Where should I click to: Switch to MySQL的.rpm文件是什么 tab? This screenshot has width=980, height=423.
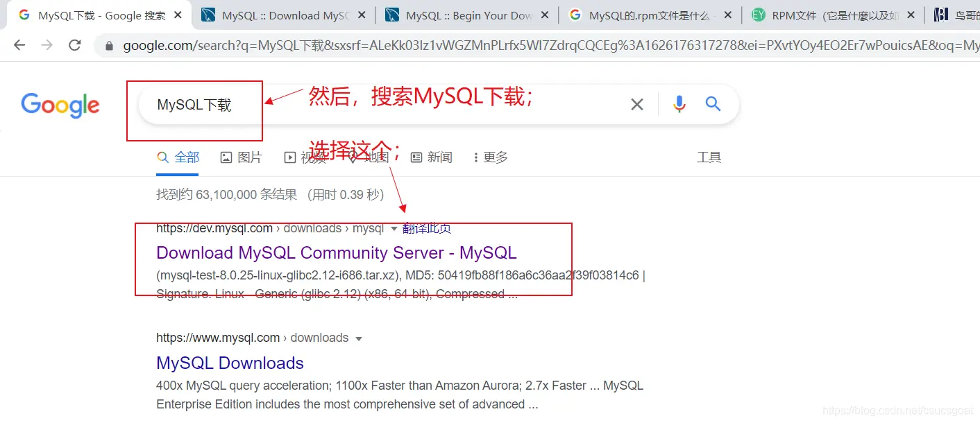(651, 15)
